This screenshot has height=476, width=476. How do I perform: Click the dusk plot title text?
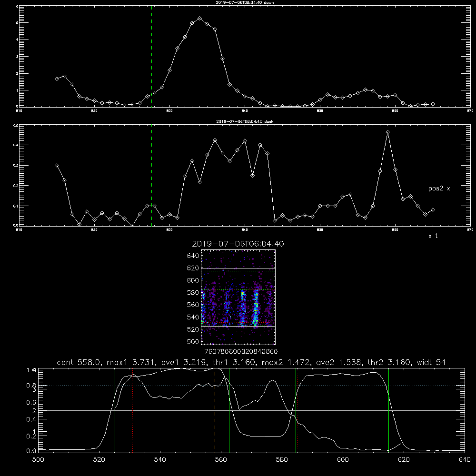click(x=245, y=121)
